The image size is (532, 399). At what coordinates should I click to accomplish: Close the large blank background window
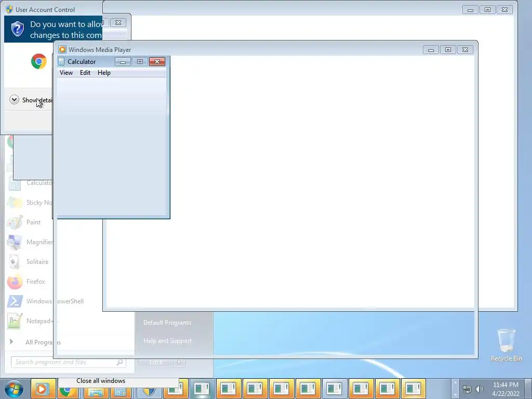505,9
